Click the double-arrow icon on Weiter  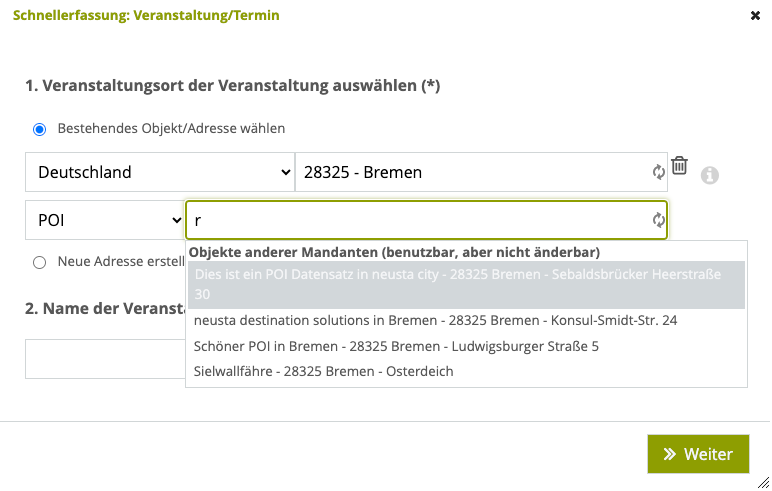coord(670,454)
